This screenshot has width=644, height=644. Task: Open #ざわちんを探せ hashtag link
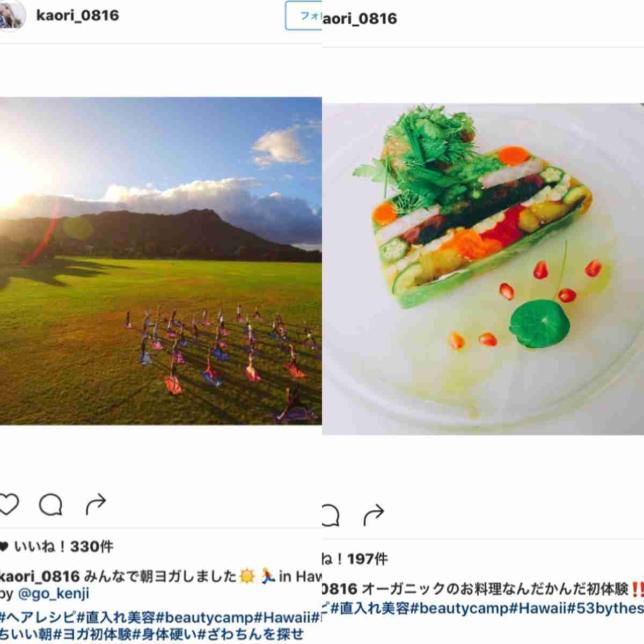pos(251,634)
